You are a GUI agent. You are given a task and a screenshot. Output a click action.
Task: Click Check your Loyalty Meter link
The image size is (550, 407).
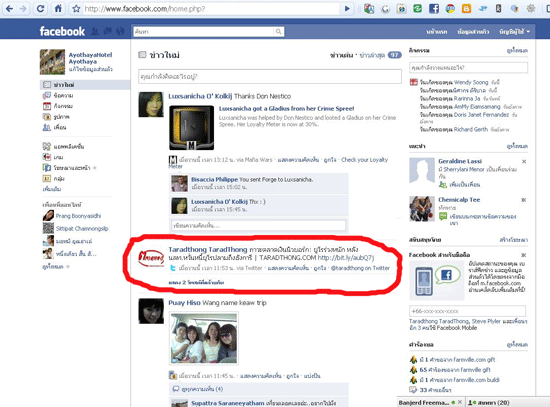coord(278,163)
